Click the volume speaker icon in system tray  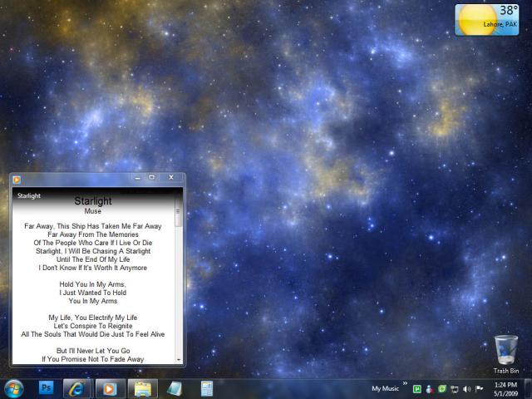coord(467,389)
